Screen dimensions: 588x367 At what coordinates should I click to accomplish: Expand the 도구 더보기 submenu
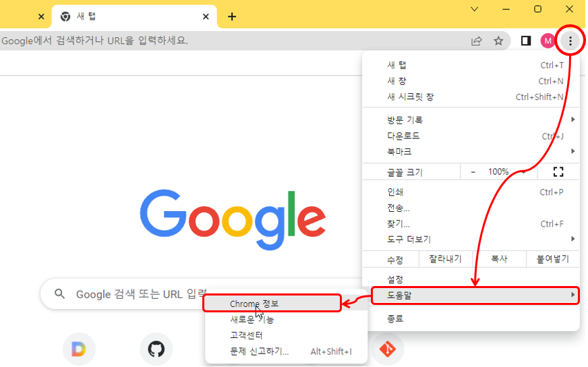[x=471, y=239]
